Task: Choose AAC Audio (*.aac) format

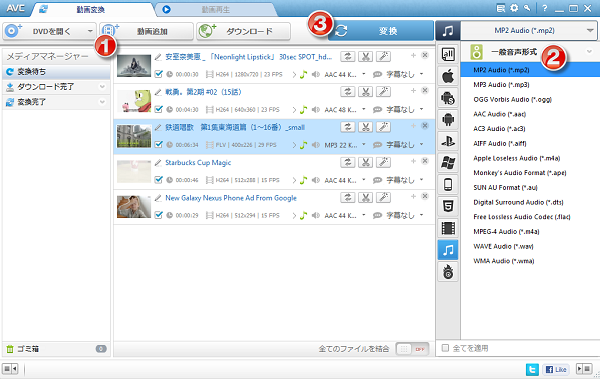Action: point(499,114)
